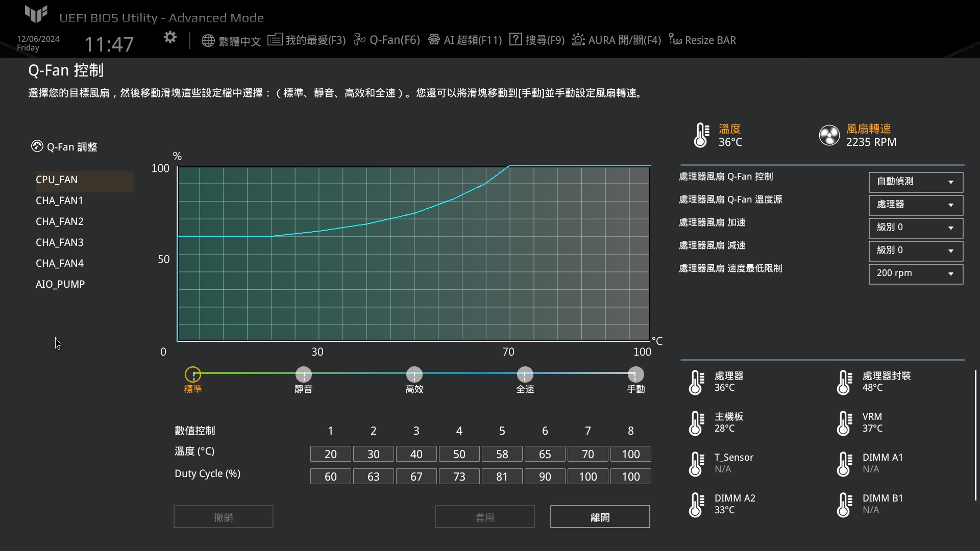
Task: Open the 處理器風扇 Q-Fan 控制 dropdown
Action: coord(915,182)
